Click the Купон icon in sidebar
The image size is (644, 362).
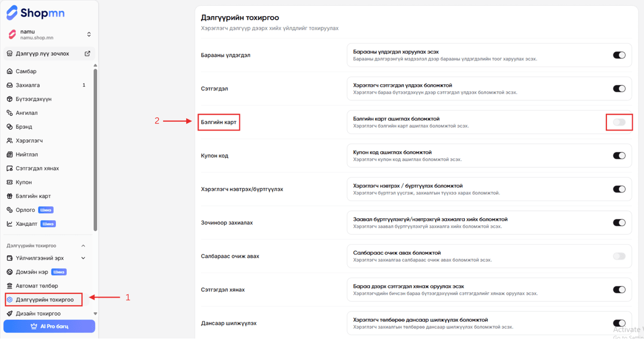coord(10,182)
